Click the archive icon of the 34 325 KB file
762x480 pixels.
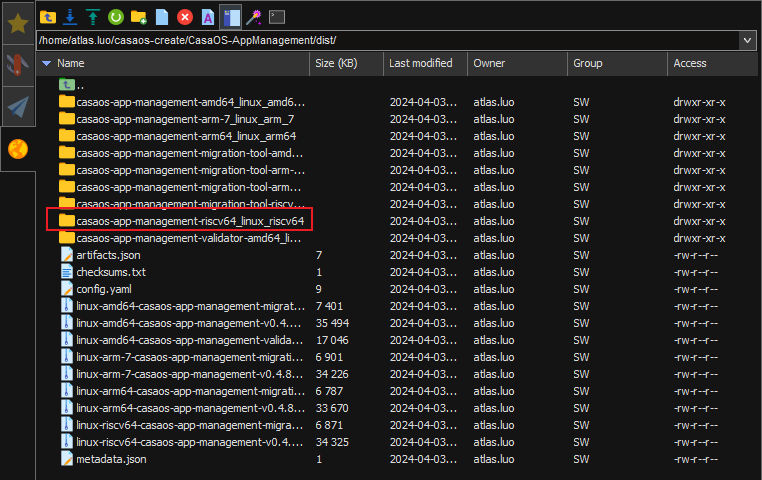point(67,442)
